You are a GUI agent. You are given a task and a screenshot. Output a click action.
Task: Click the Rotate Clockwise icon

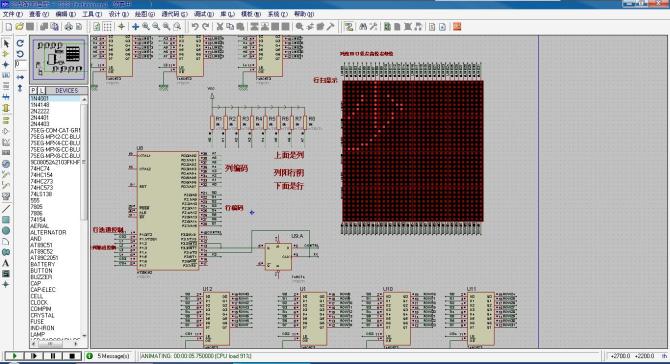point(20,43)
